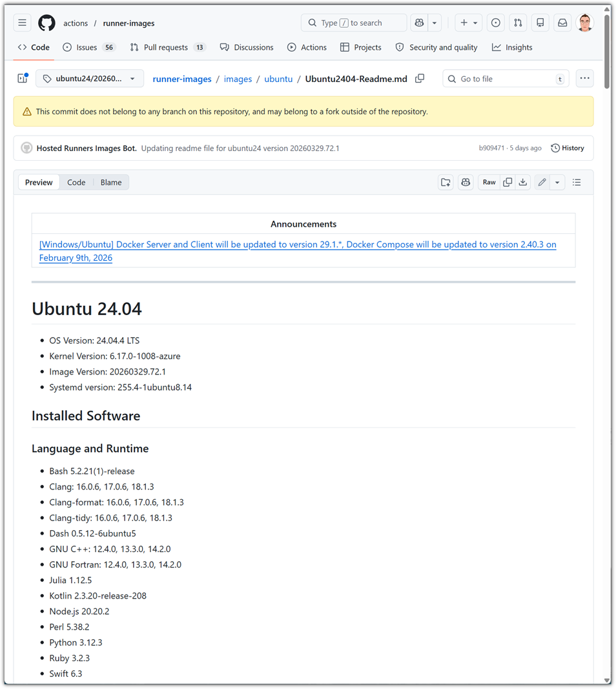Open Hosted Runners Images Bot avatar
The width and height of the screenshot is (616, 689).
click(x=27, y=148)
